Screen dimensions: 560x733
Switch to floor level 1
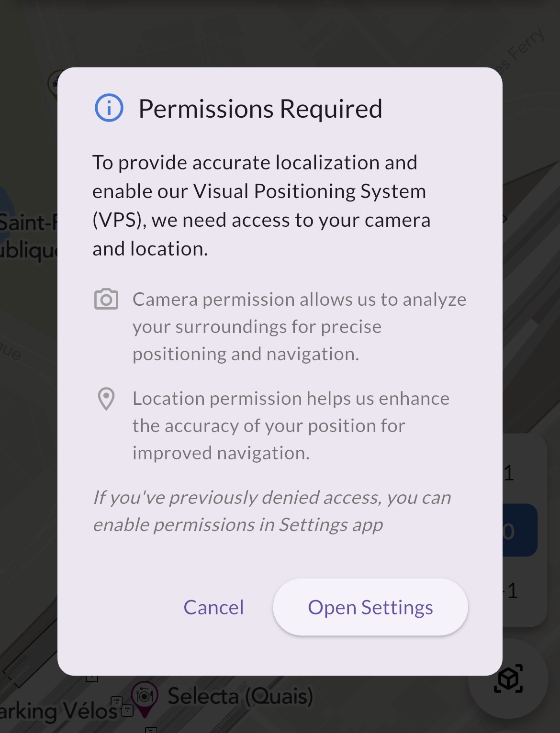click(508, 474)
